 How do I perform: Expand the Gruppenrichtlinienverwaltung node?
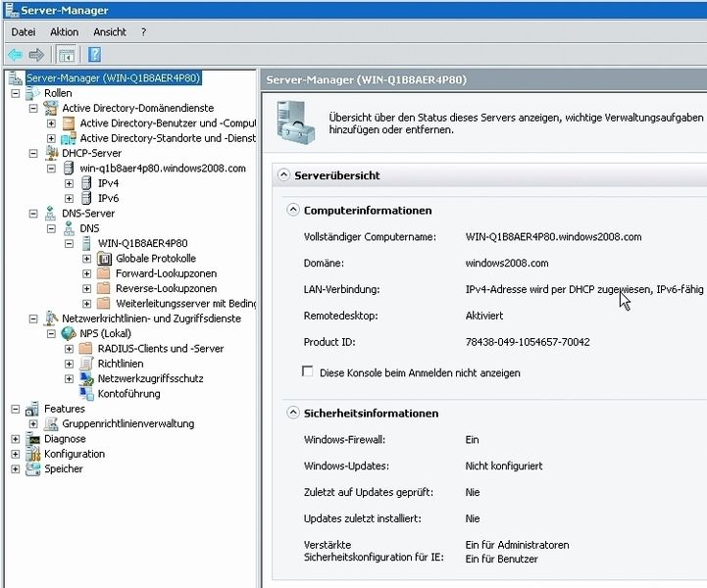tap(33, 424)
